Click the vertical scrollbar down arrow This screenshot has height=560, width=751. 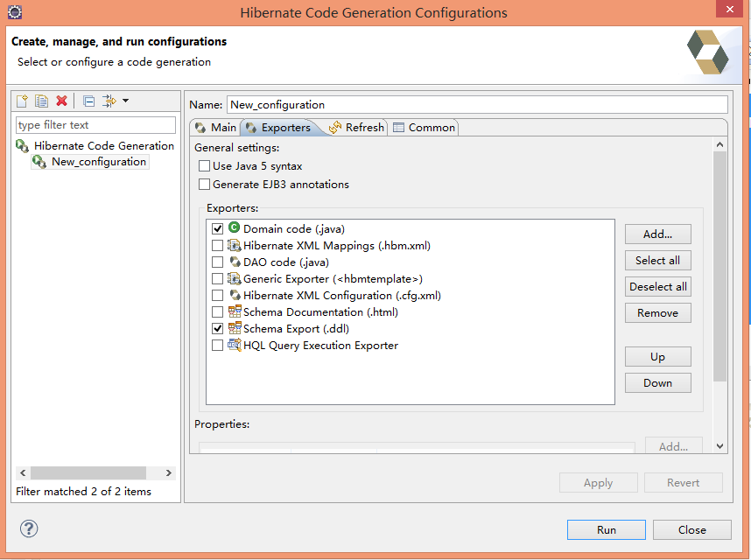point(719,446)
